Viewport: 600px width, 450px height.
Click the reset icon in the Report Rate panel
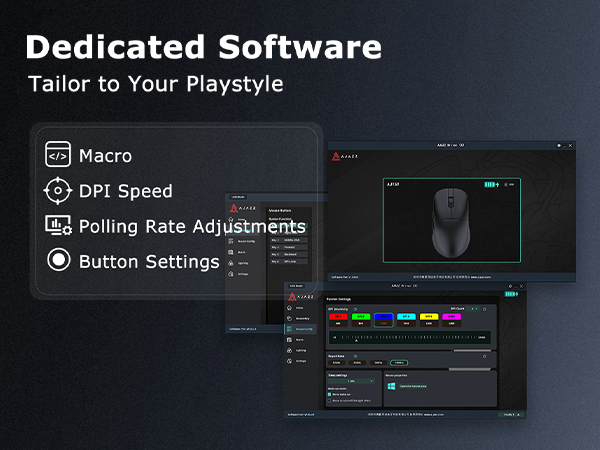484,356
